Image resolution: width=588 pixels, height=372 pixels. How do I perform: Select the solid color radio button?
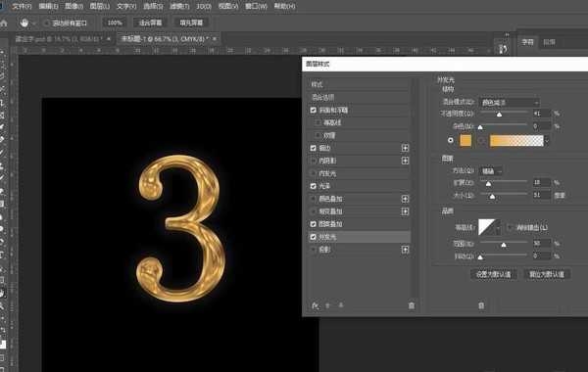tap(451, 141)
